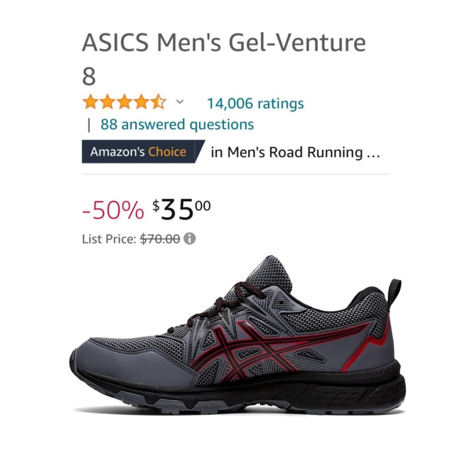The width and height of the screenshot is (476, 476).
Task: Open the Men's Road Running category link
Action: tap(295, 152)
